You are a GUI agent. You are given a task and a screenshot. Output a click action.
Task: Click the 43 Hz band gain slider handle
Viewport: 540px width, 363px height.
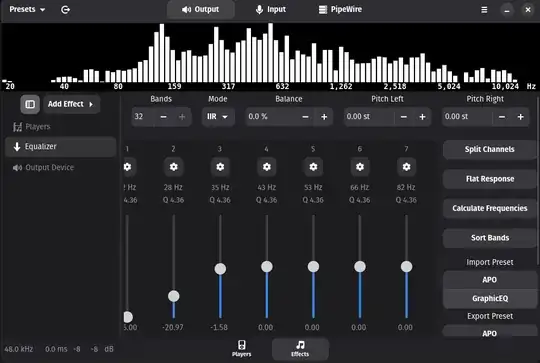tap(267, 267)
